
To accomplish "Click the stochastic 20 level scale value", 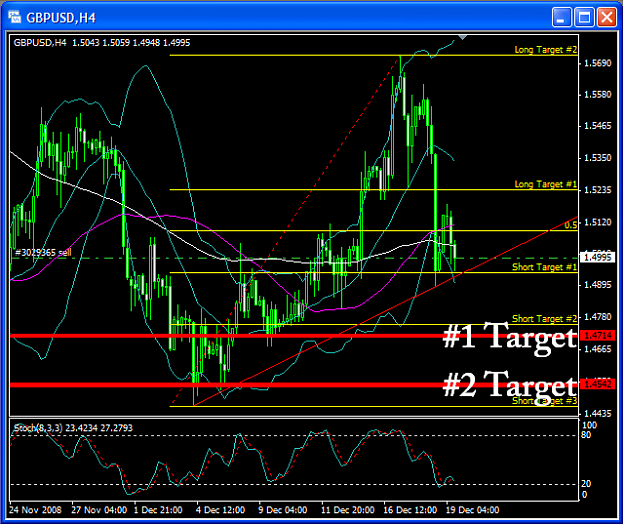I will click(586, 484).
